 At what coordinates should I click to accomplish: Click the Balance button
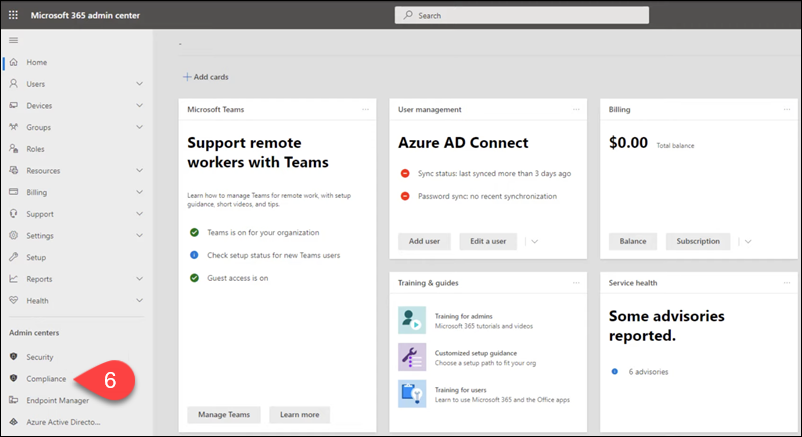point(633,241)
